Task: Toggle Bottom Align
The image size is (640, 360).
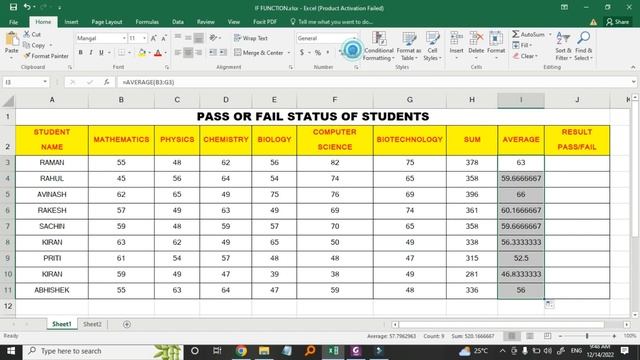Action: point(198,38)
